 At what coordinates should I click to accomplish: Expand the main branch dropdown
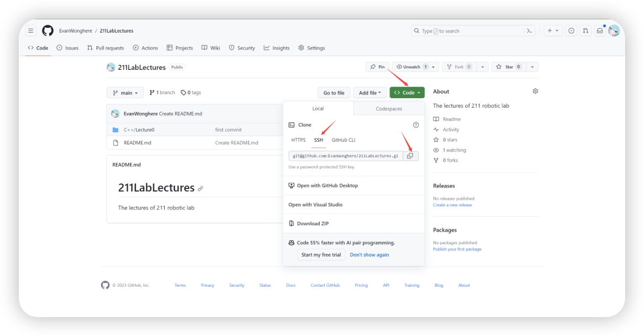click(x=125, y=93)
